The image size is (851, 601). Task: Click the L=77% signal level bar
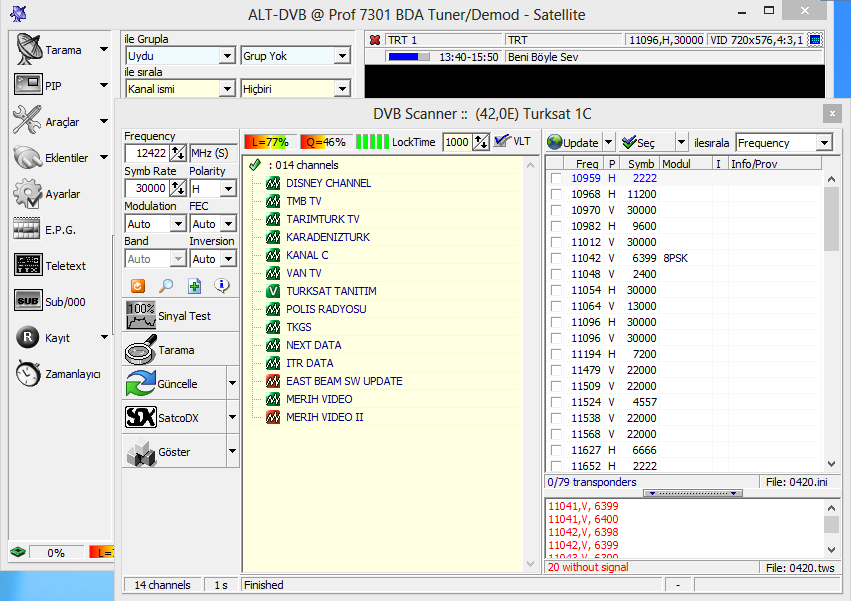(270, 142)
